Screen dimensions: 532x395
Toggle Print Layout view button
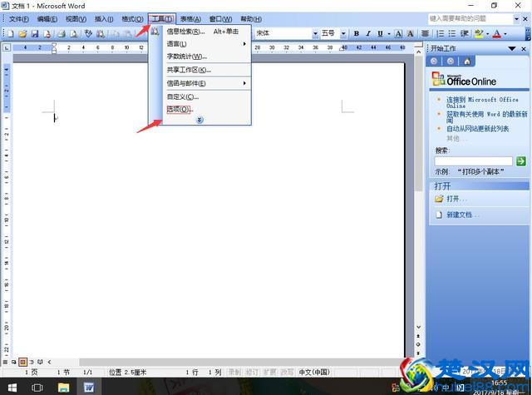(22, 362)
